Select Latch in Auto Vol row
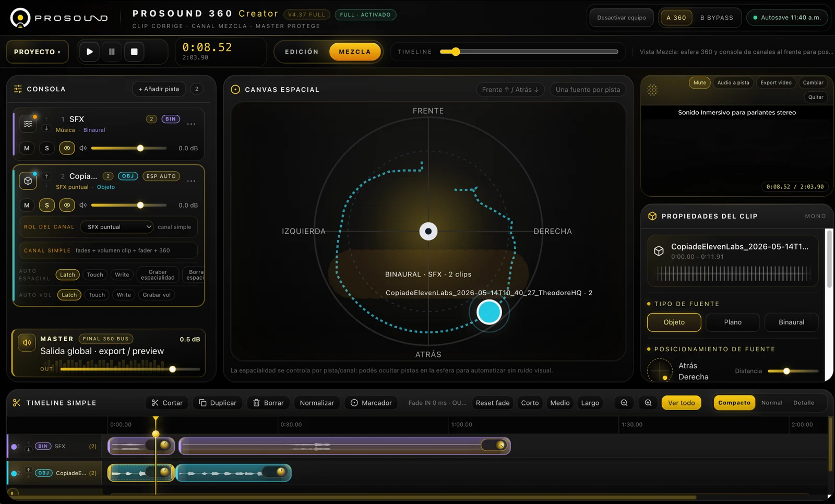The height and width of the screenshot is (504, 835). (69, 295)
